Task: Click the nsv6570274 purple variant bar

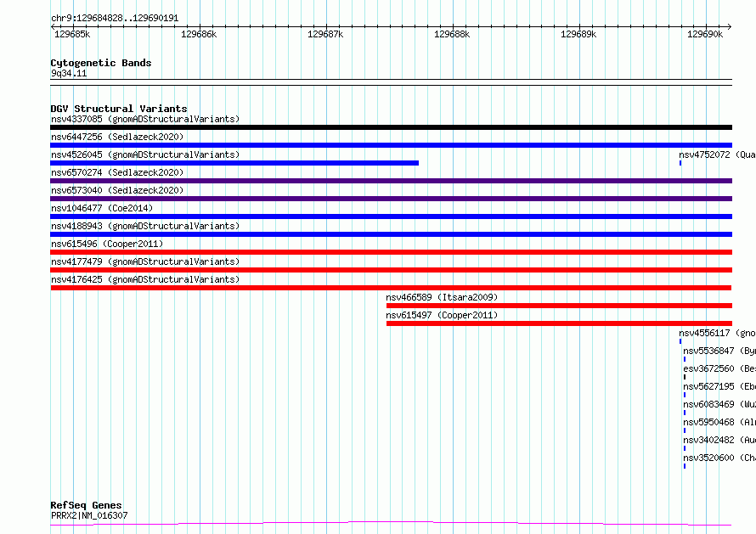Action: coord(391,181)
